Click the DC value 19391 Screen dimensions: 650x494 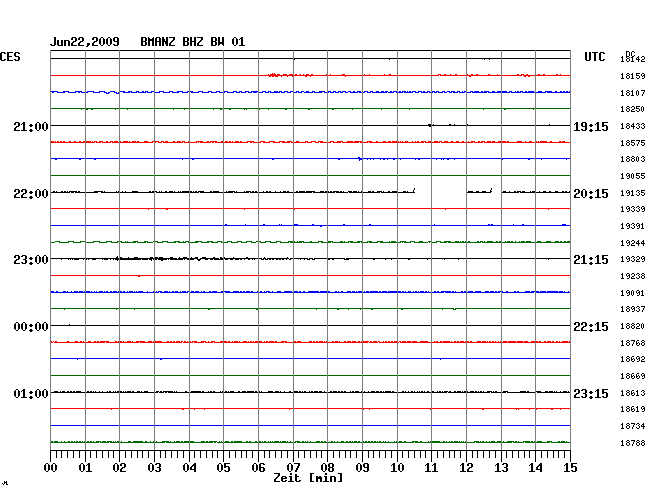633,226
